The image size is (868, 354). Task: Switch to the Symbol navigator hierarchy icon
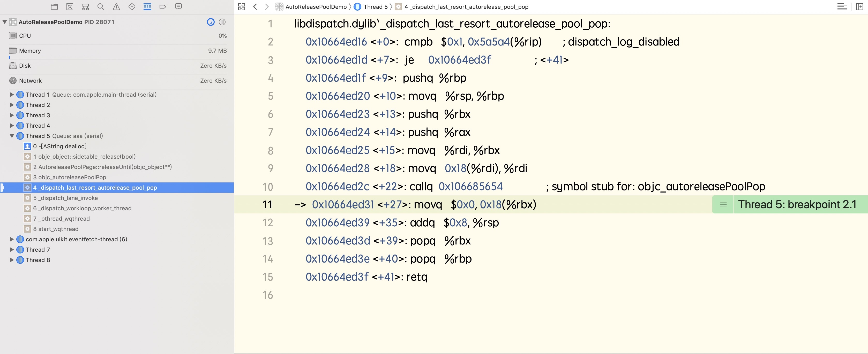click(85, 6)
